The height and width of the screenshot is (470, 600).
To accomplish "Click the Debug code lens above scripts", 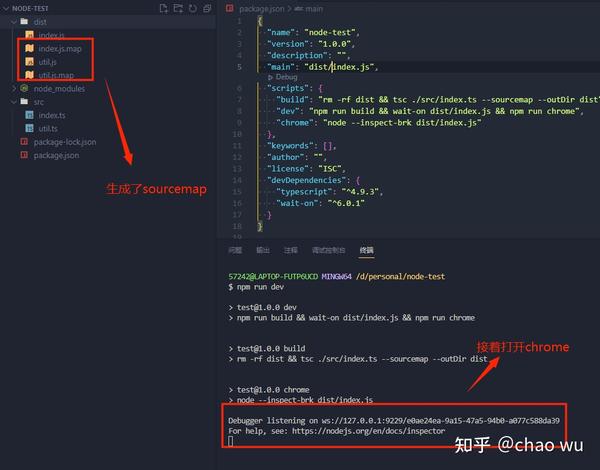I will click(283, 77).
